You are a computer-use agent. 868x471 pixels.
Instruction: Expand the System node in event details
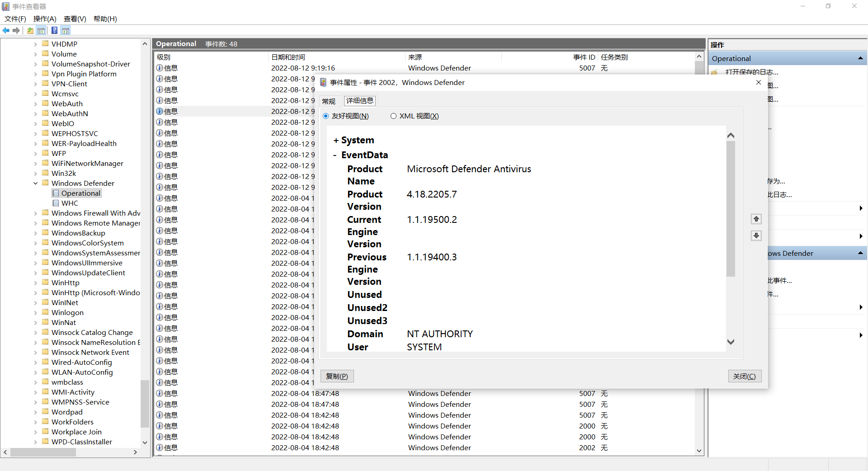coord(336,141)
